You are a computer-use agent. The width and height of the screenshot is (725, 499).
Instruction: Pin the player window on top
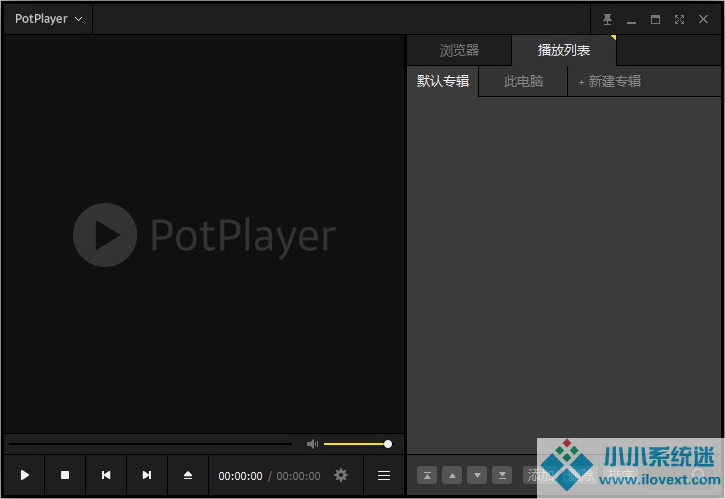(x=608, y=19)
